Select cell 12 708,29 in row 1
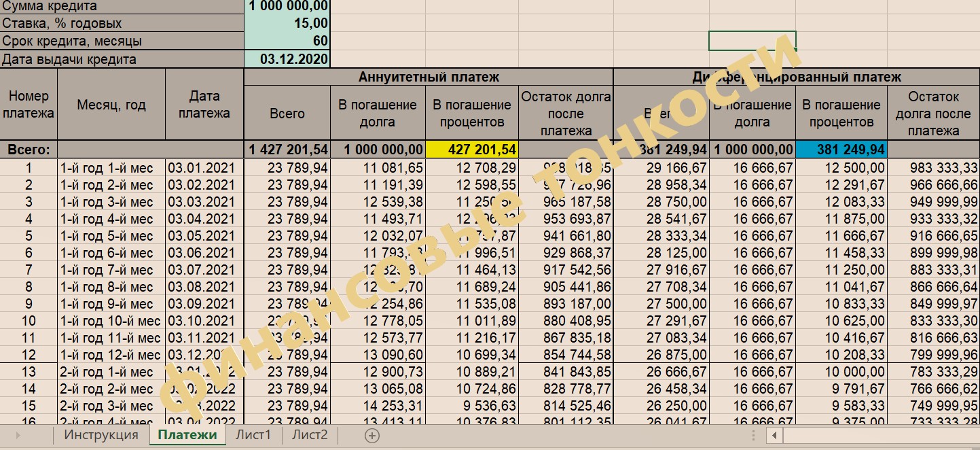 [x=472, y=168]
